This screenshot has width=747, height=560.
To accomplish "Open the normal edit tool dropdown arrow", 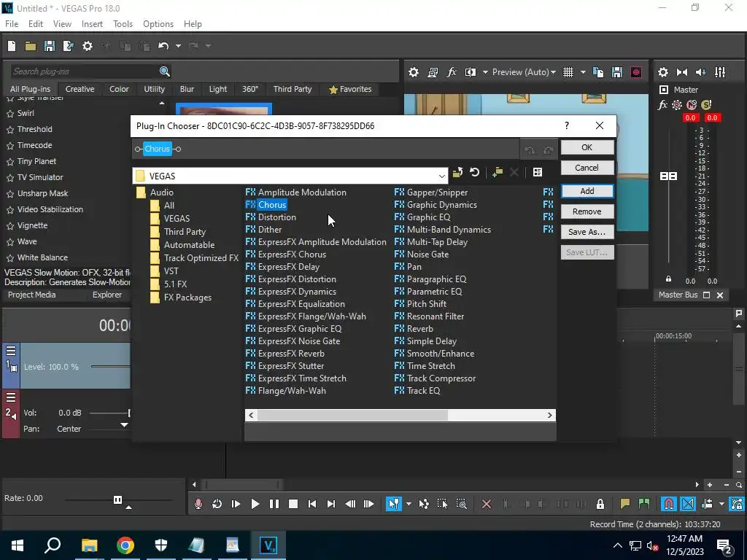I will tap(409, 504).
